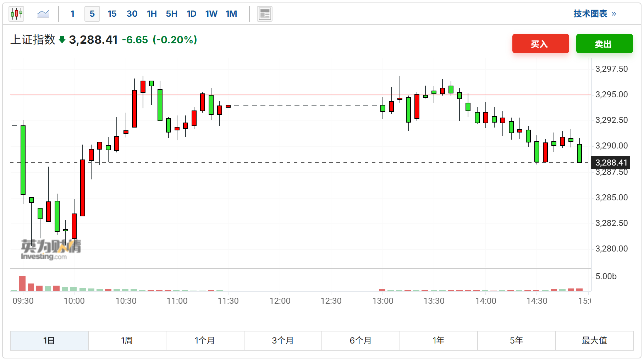The image size is (644, 362).
Task: Click the percent change (-0.20%)
Action: pos(175,40)
